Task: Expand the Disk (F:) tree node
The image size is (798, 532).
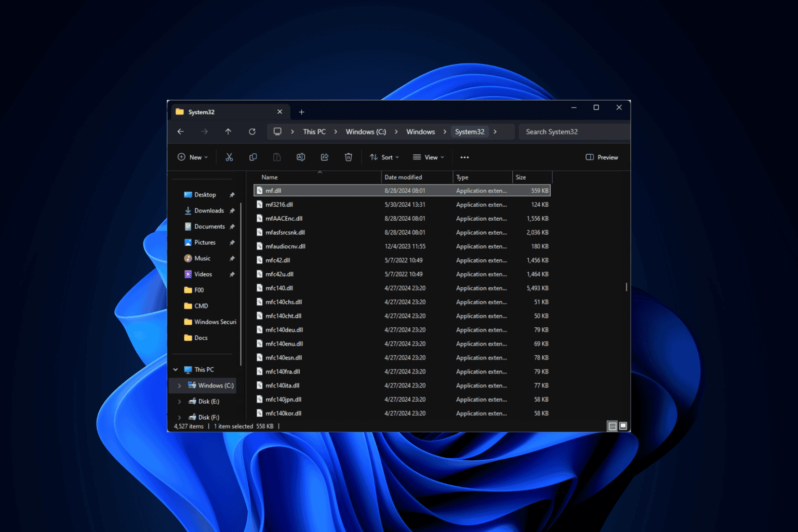Action: click(180, 417)
